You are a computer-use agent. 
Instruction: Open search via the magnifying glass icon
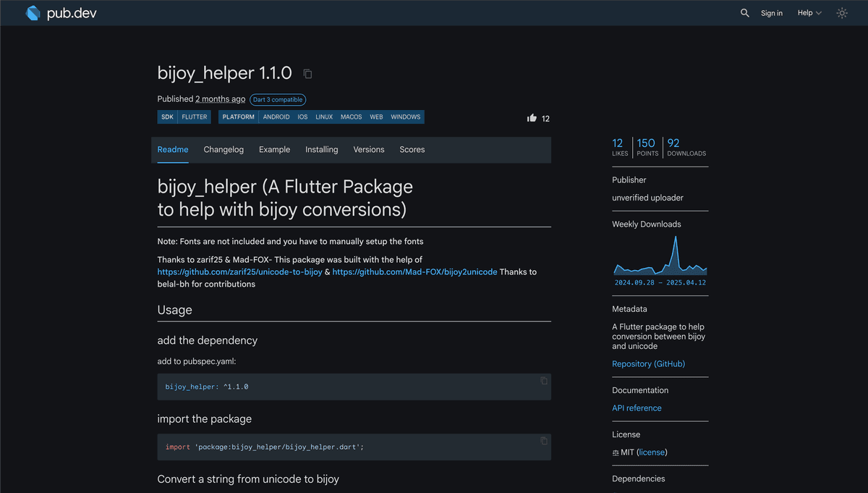pos(744,12)
